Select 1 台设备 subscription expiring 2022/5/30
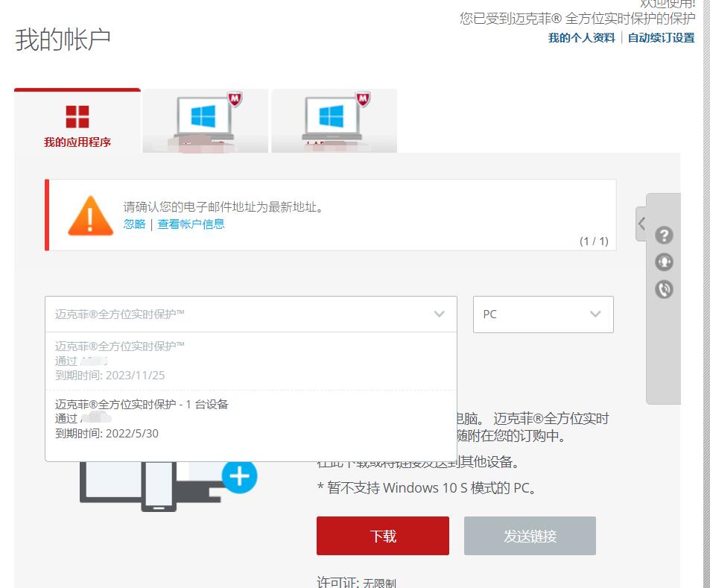 pyautogui.click(x=251, y=419)
